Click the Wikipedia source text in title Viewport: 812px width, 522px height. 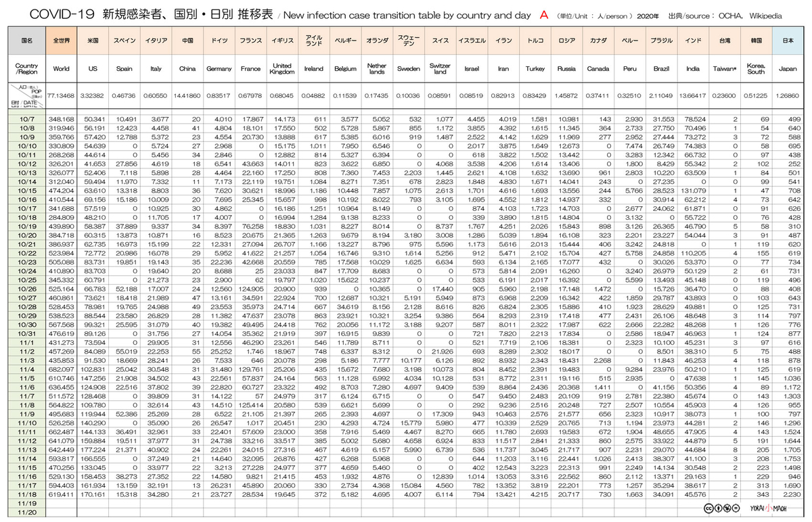click(x=767, y=15)
